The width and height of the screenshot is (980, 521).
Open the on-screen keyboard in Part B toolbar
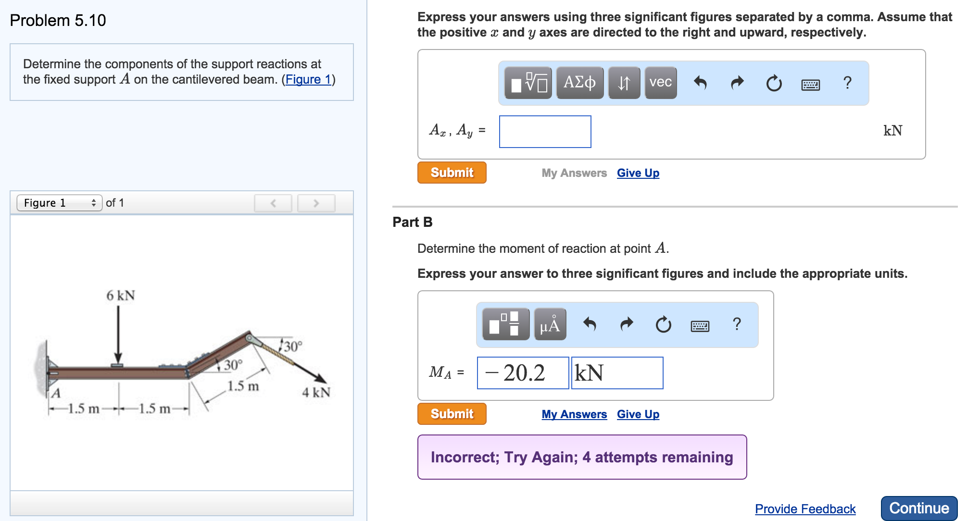699,325
